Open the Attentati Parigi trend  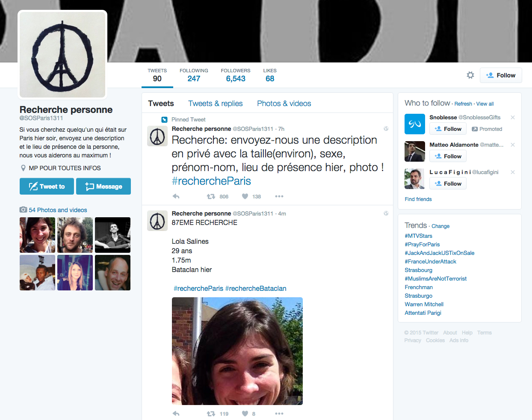tap(423, 313)
